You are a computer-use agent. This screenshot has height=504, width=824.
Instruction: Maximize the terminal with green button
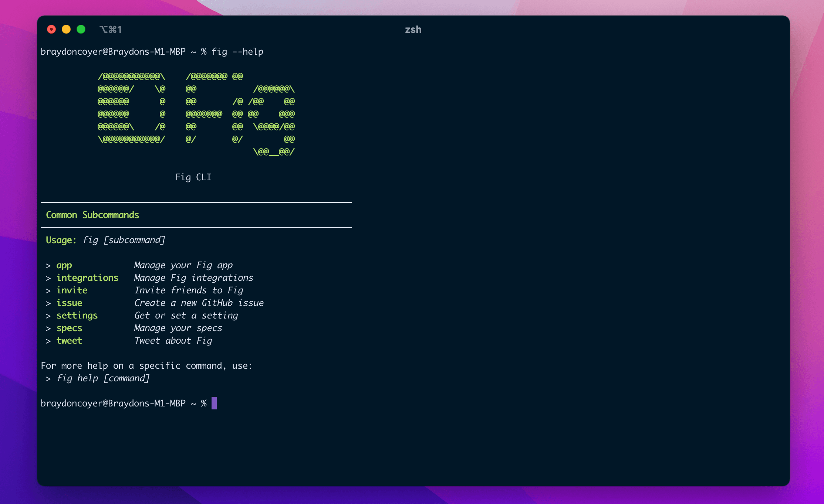point(81,30)
